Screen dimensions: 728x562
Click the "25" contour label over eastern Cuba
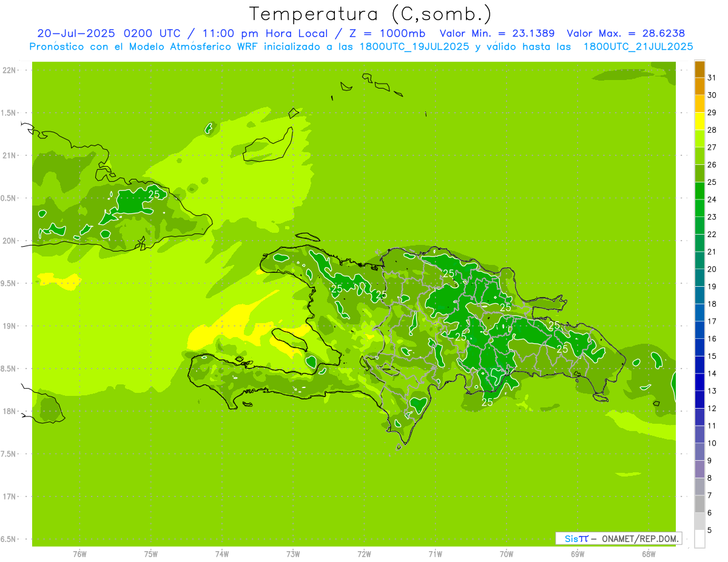[x=154, y=195]
